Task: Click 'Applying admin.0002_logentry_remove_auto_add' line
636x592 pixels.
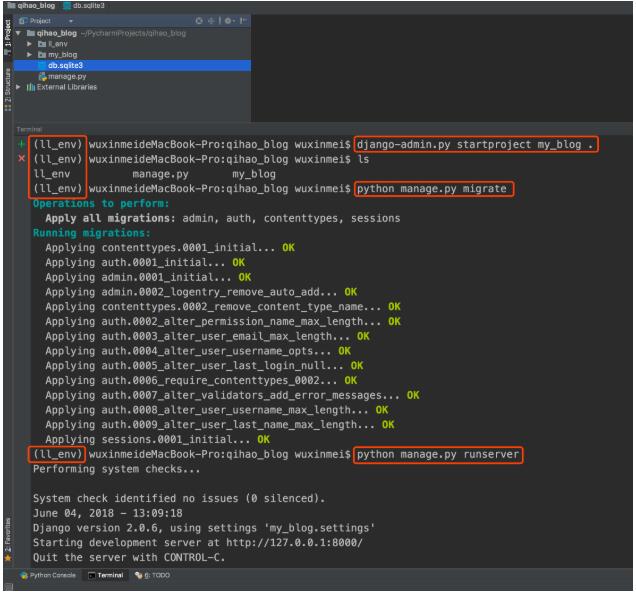Action: coord(201,292)
